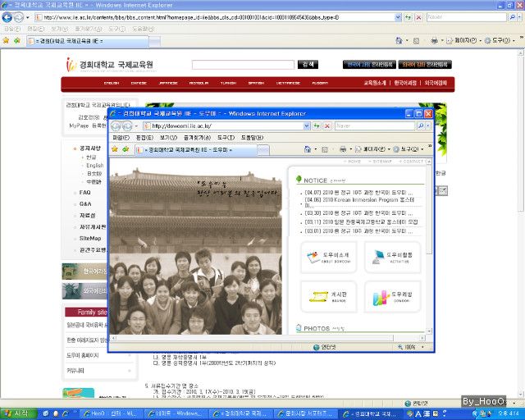Image resolution: width=525 pixels, height=420 pixels.
Task: Click ENGLISH in red navigation bar
Action: coord(112,83)
